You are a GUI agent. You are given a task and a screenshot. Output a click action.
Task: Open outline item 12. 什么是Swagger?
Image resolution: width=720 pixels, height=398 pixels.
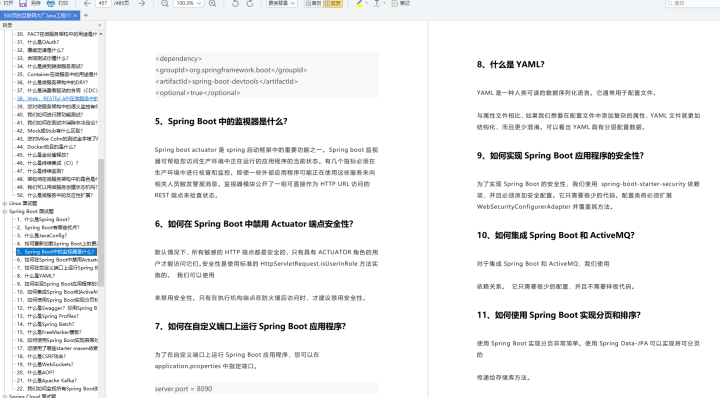(57, 308)
